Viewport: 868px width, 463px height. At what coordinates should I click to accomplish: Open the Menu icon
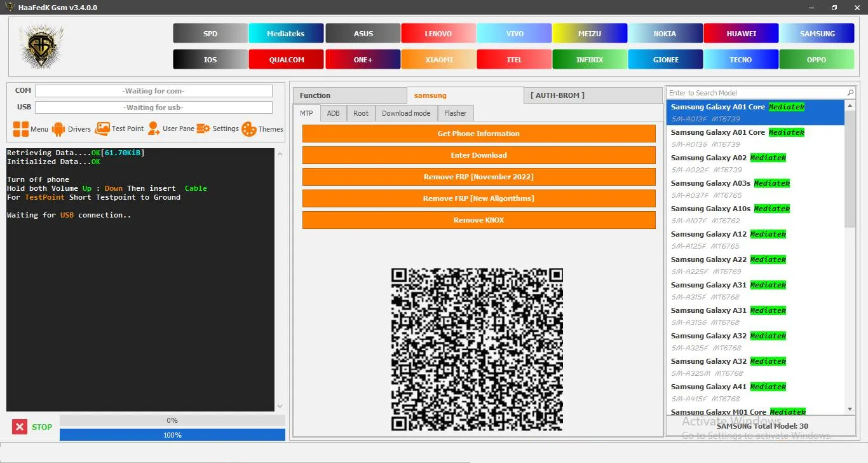pyautogui.click(x=21, y=129)
